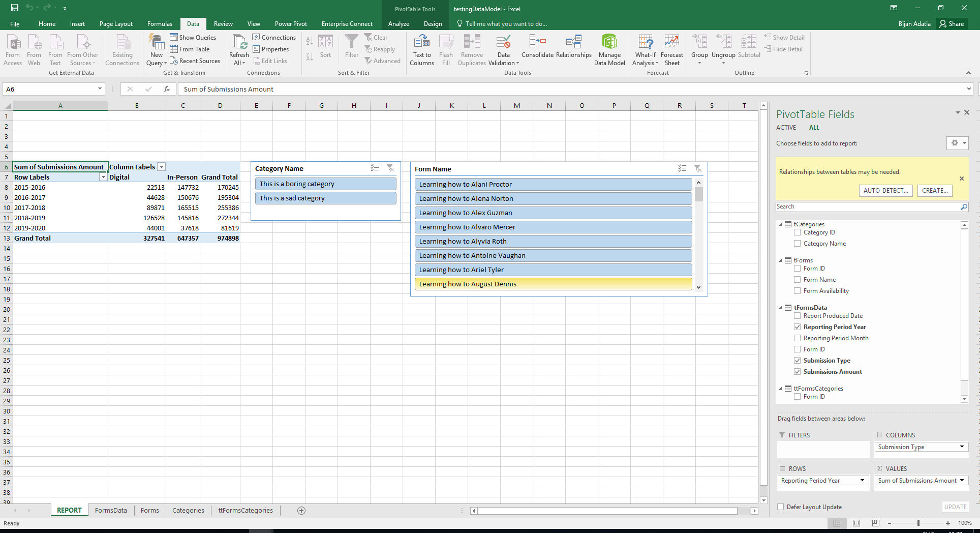Viewport: 980px width, 533px height.
Task: Switch to the Power Pivot tab
Action: (x=291, y=24)
